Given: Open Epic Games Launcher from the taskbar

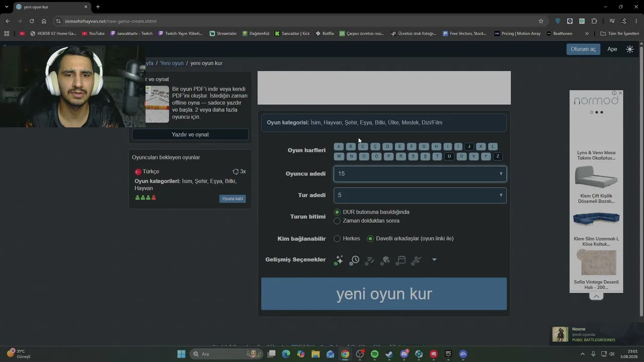Looking at the screenshot, I should (x=448, y=354).
